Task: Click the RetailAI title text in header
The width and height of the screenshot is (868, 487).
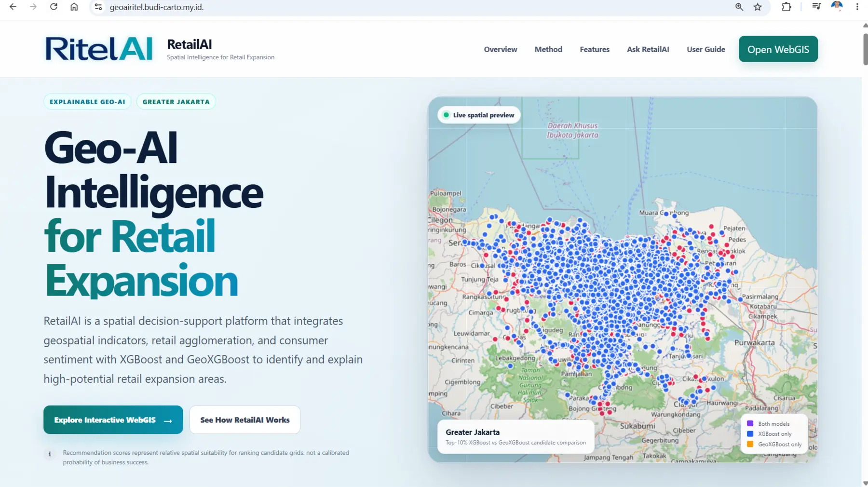Action: tap(189, 44)
